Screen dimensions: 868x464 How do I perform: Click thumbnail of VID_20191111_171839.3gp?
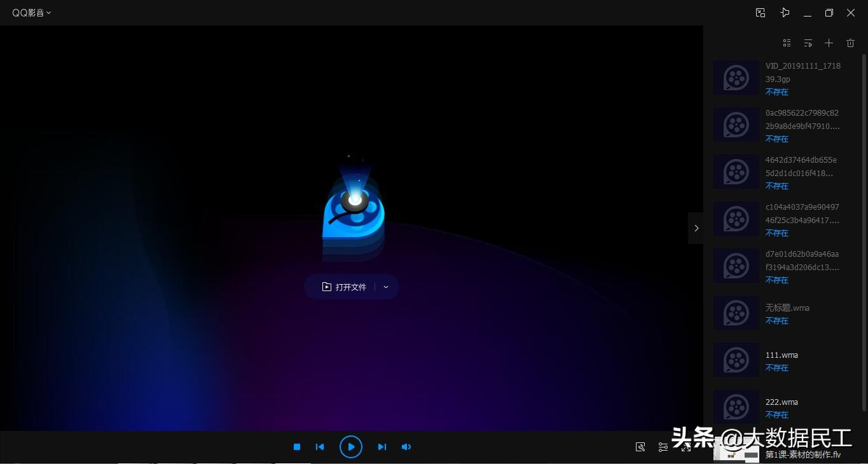point(736,78)
